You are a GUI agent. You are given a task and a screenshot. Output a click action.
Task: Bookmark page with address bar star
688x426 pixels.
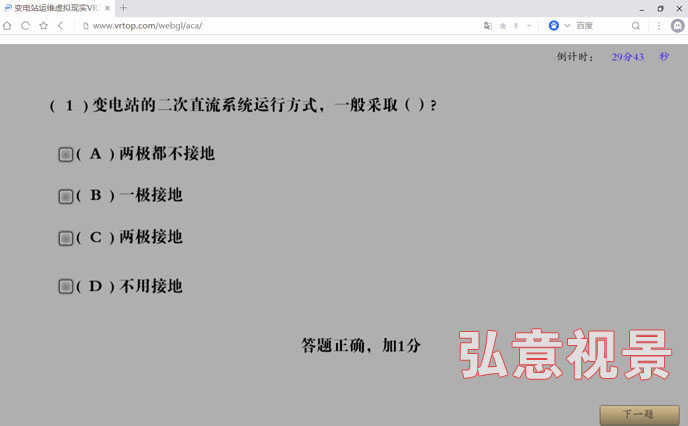tap(503, 25)
